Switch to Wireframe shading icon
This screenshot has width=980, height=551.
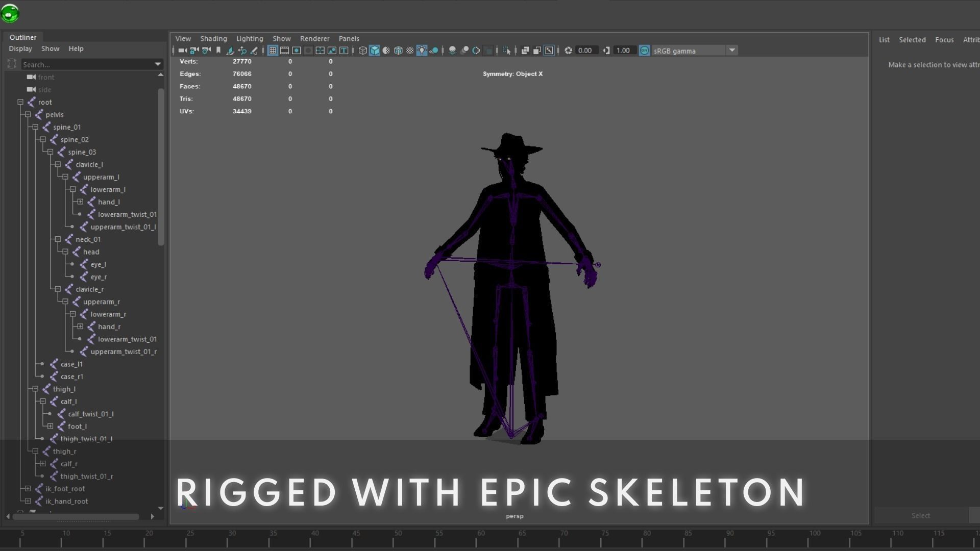coord(362,51)
